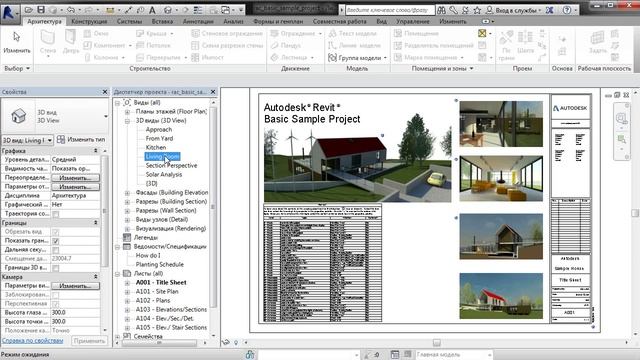Screen dimensions: 640x360
Task: Collapse the 3D виды (3D View) node
Action: 127,121
